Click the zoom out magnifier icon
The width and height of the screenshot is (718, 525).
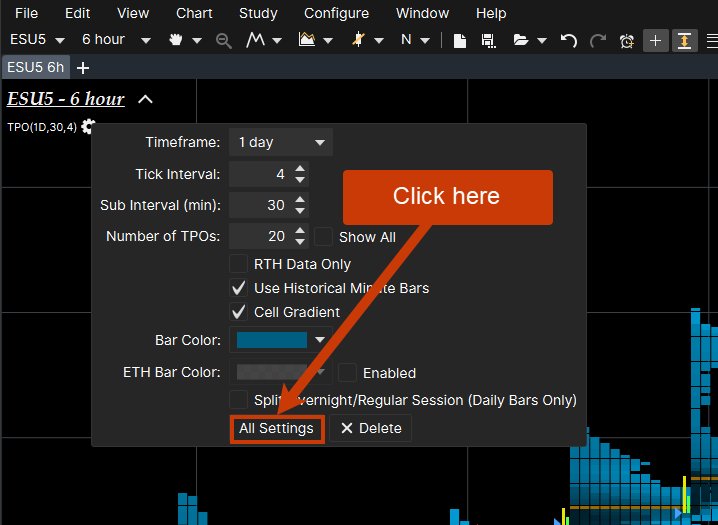(x=224, y=41)
